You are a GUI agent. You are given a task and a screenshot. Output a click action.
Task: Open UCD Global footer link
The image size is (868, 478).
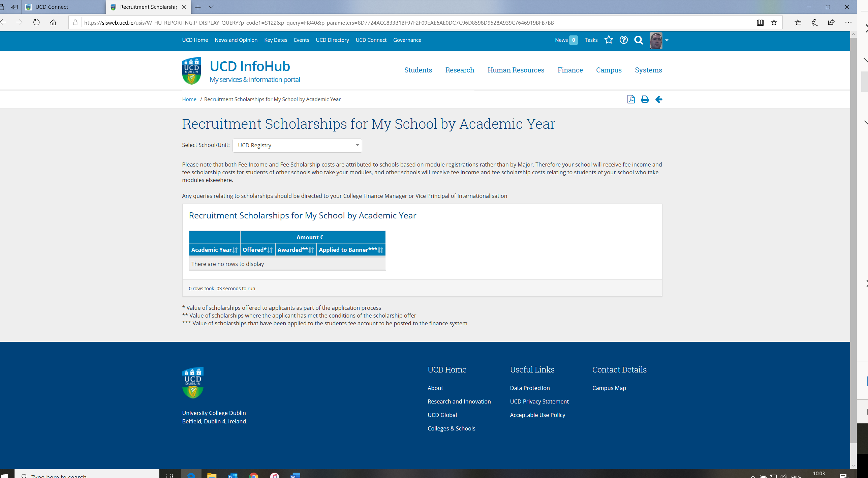[442, 415]
